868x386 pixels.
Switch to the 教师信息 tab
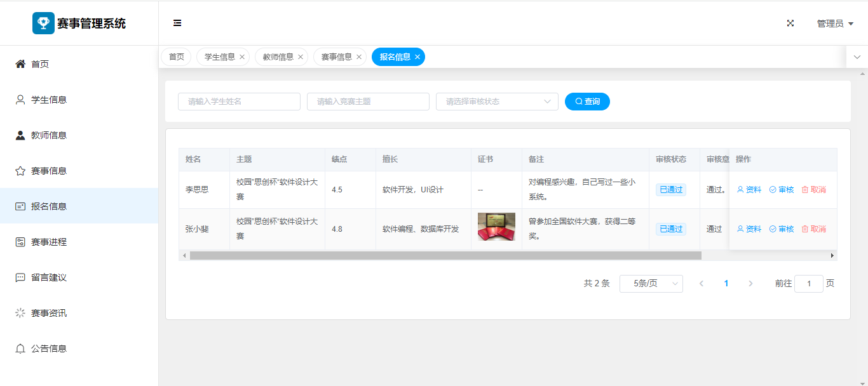tap(278, 57)
